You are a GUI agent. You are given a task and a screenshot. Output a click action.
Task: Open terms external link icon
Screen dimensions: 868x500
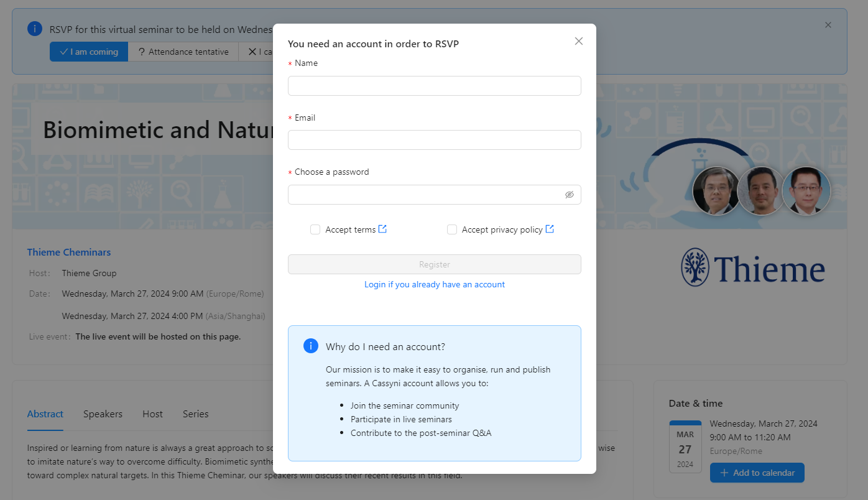(382, 229)
